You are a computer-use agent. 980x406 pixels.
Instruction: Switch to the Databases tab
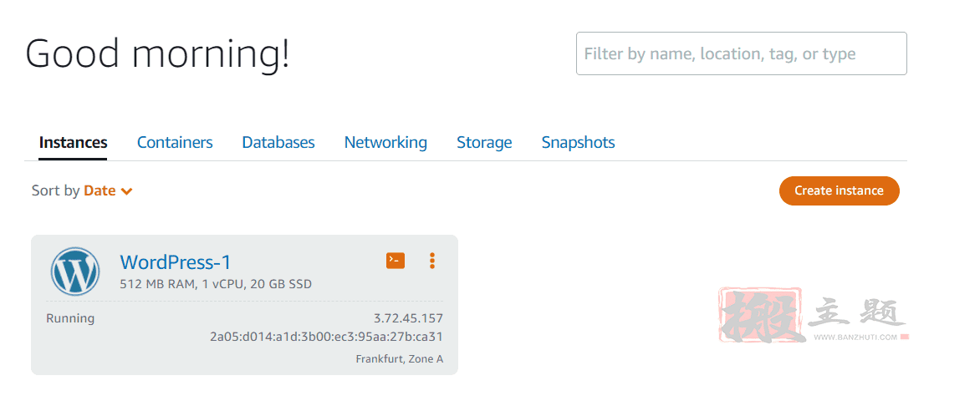278,142
